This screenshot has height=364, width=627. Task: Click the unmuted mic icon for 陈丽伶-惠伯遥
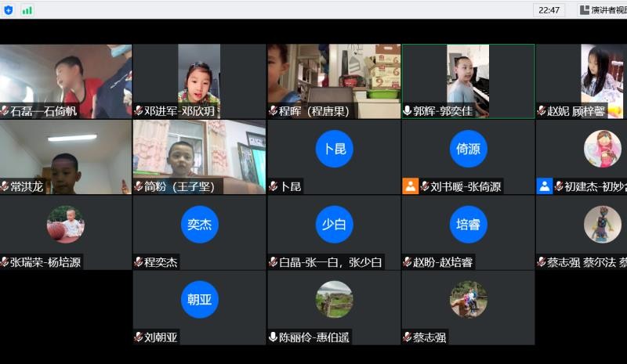pyautogui.click(x=273, y=337)
